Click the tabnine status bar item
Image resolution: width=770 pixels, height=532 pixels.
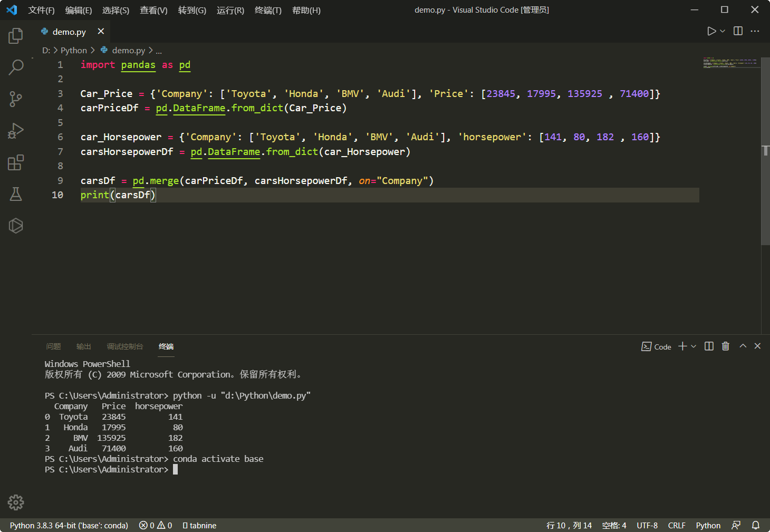(x=199, y=525)
